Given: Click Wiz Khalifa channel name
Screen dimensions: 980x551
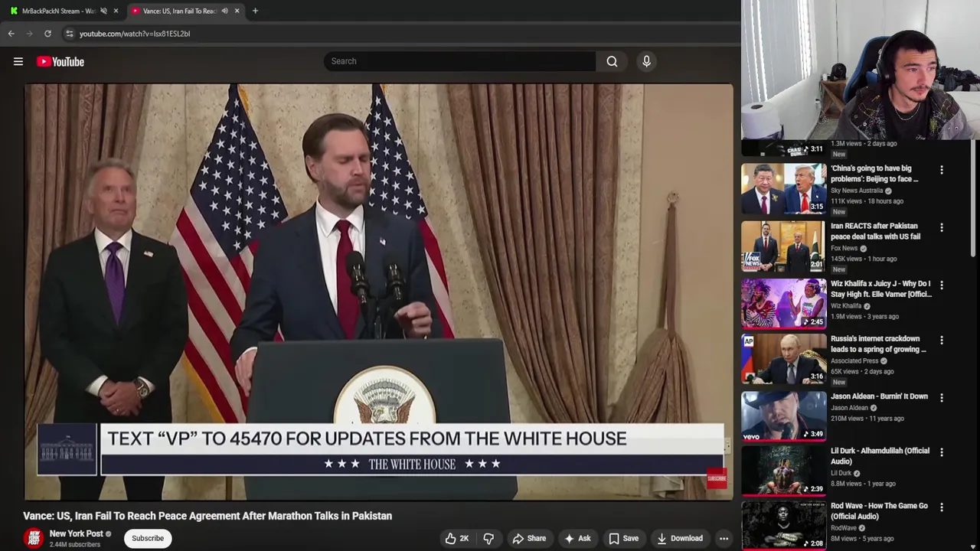Looking at the screenshot, I should tap(846, 306).
